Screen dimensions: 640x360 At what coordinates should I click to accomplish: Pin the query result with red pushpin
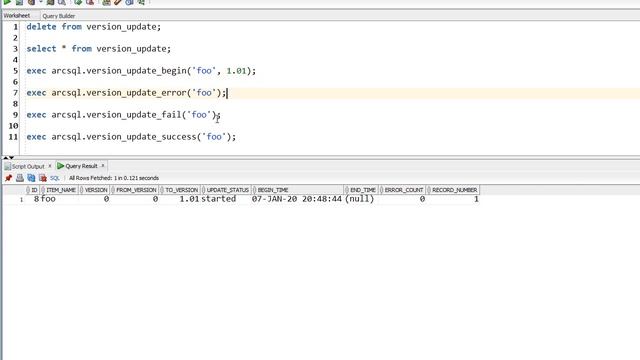point(8,178)
